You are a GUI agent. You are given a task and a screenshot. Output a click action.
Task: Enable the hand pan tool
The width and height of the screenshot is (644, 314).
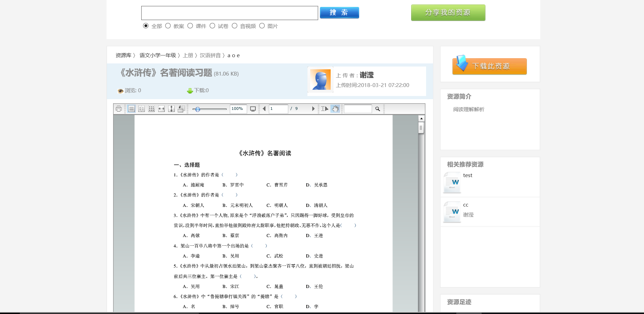[335, 109]
